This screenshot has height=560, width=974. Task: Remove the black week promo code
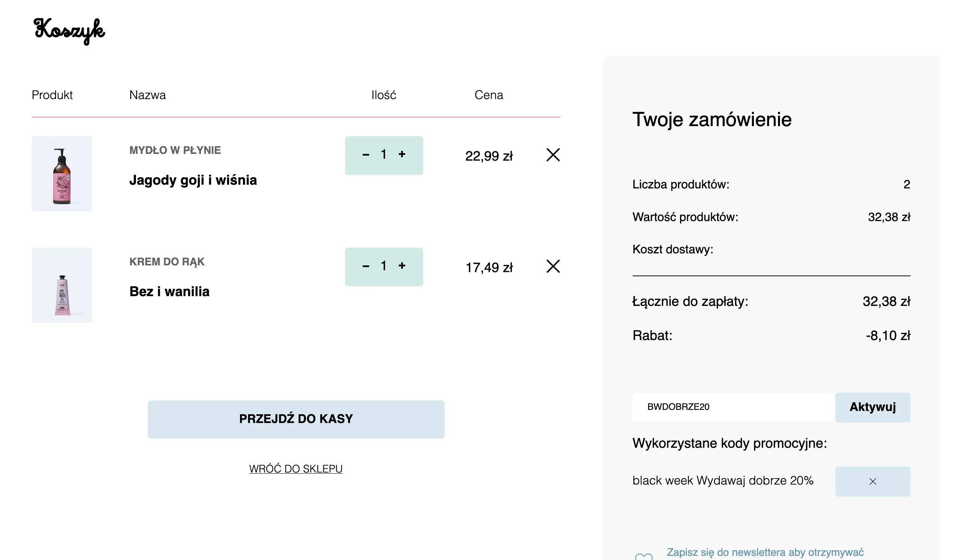tap(873, 482)
